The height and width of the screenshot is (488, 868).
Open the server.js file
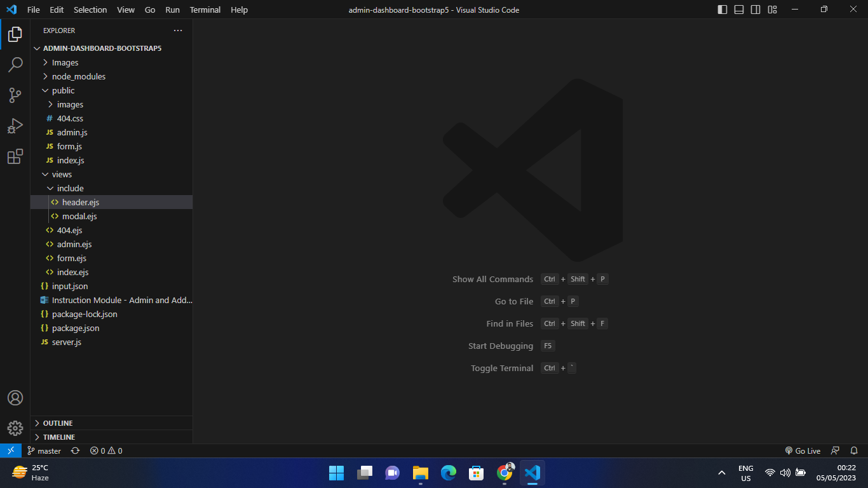pos(66,342)
